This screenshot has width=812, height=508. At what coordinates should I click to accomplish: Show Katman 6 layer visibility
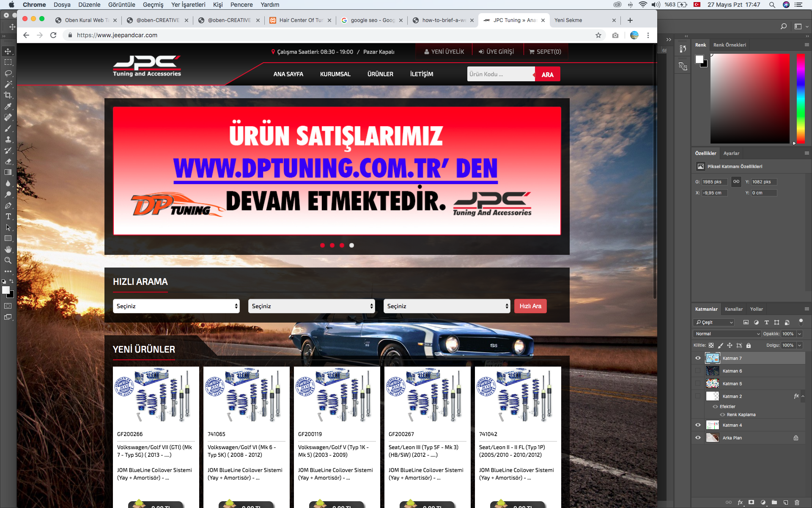click(x=698, y=371)
